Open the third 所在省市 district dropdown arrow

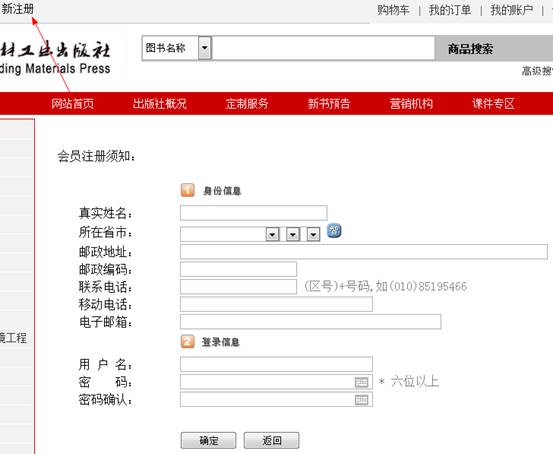pos(313,234)
